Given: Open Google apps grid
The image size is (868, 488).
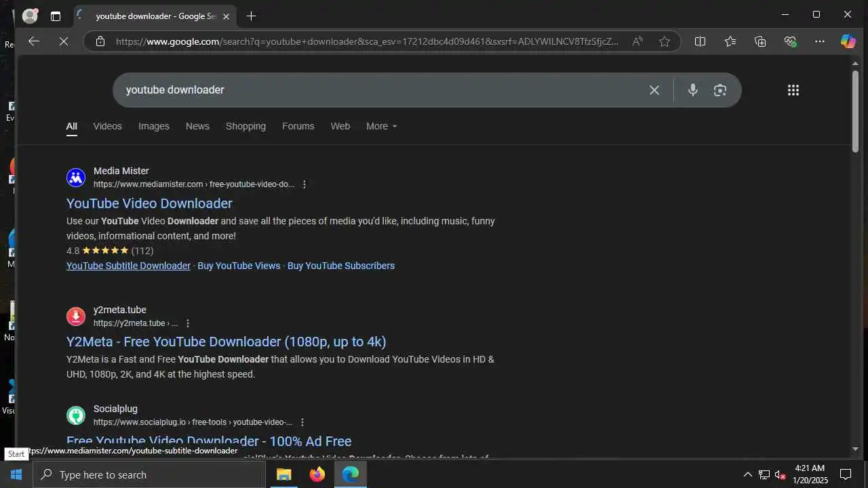Looking at the screenshot, I should (x=793, y=90).
